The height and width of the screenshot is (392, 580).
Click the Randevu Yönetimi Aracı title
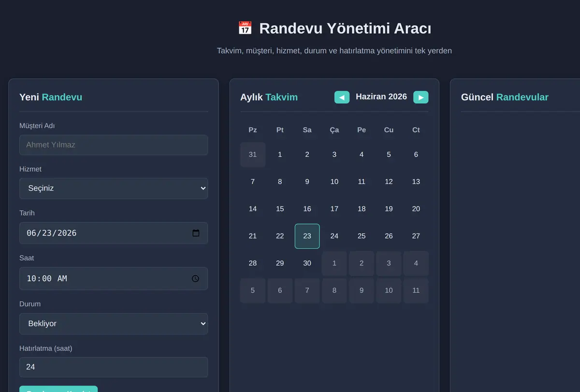pyautogui.click(x=345, y=29)
